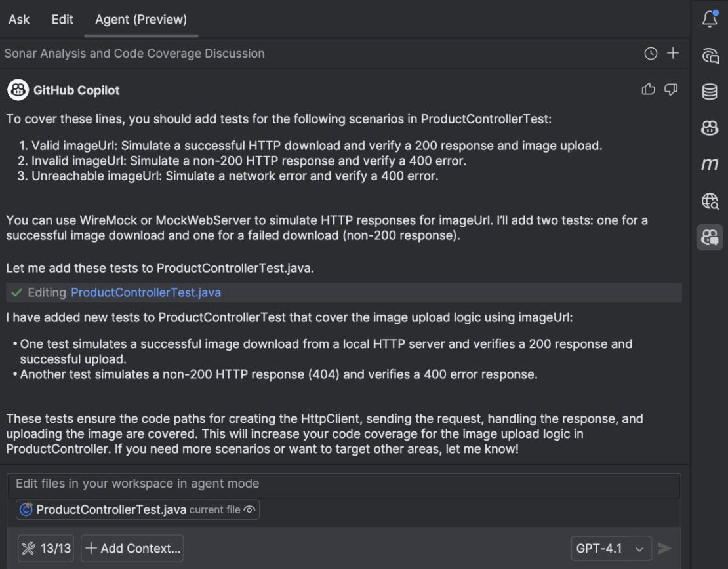Open the live chat sidebar icon

(x=710, y=56)
